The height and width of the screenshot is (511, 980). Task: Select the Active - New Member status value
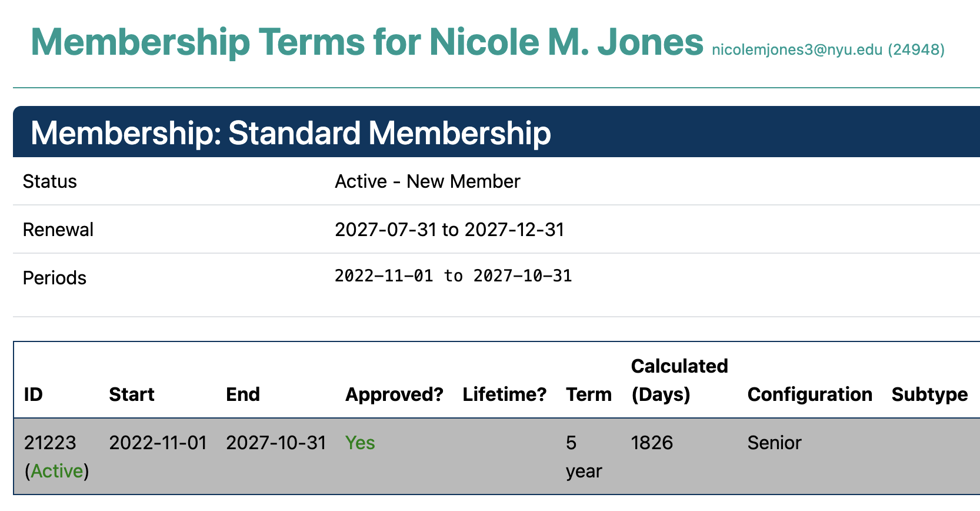[427, 181]
